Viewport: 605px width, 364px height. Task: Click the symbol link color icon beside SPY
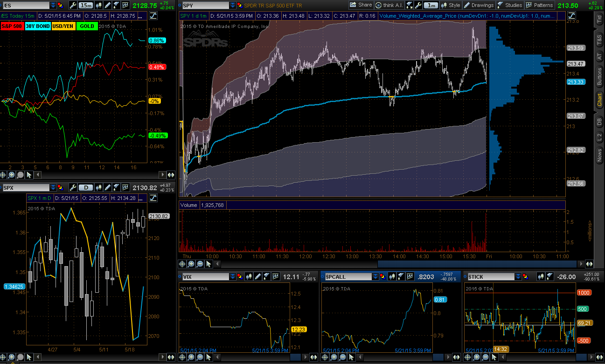coord(240,5)
